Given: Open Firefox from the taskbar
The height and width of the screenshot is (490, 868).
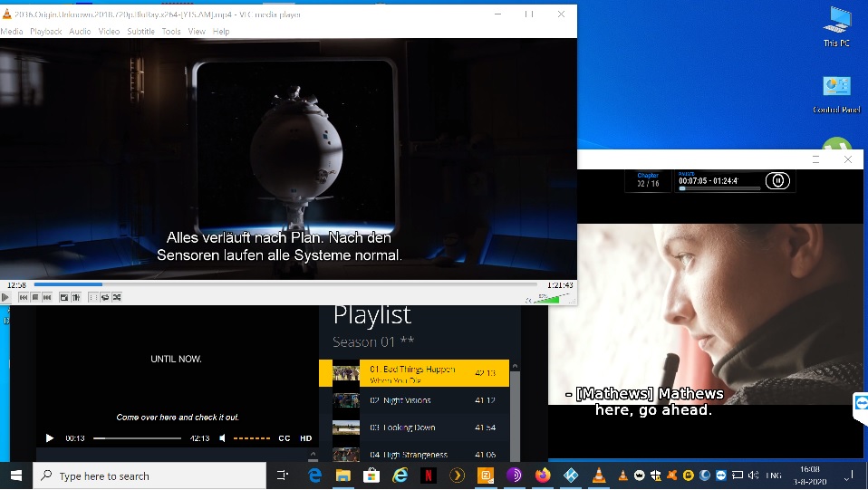Looking at the screenshot, I should pyautogui.click(x=543, y=476).
